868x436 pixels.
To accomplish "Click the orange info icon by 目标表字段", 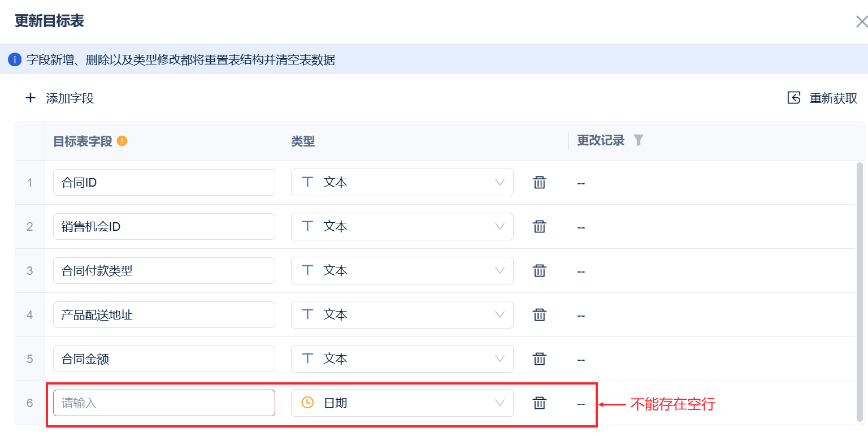I will 122,141.
